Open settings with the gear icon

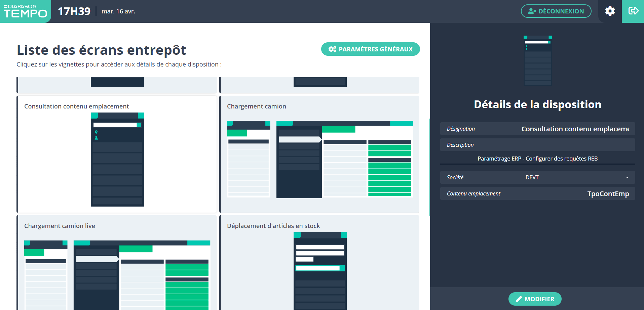[610, 11]
